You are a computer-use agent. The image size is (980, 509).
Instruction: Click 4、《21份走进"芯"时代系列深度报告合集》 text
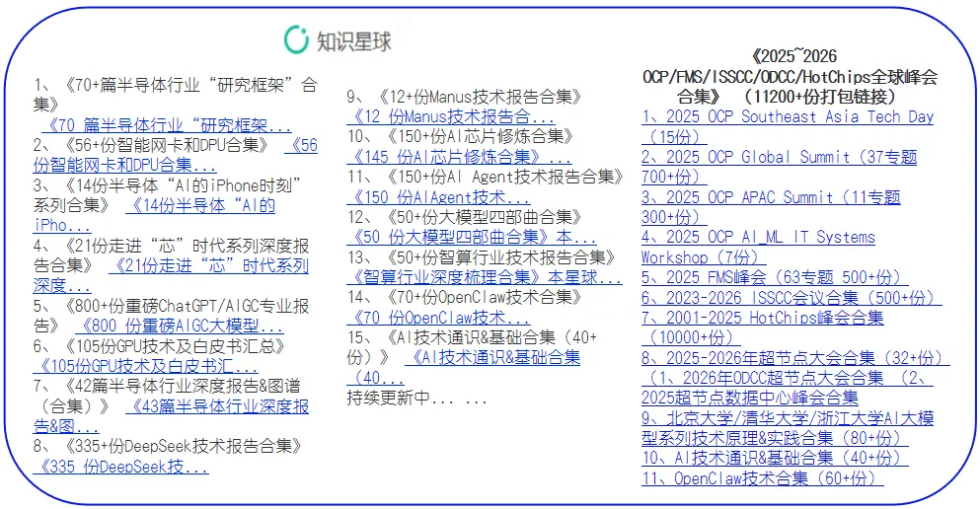[x=172, y=255]
